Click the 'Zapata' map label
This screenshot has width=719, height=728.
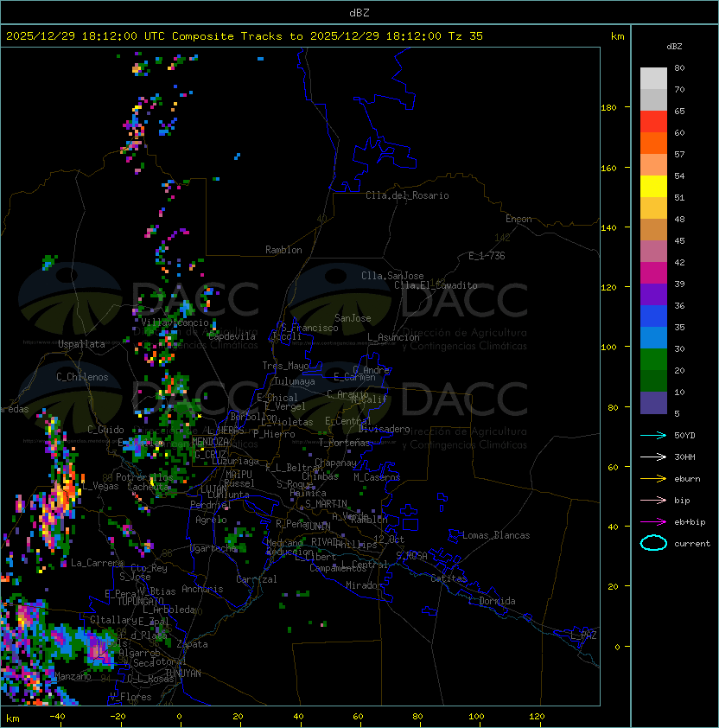coord(192,644)
